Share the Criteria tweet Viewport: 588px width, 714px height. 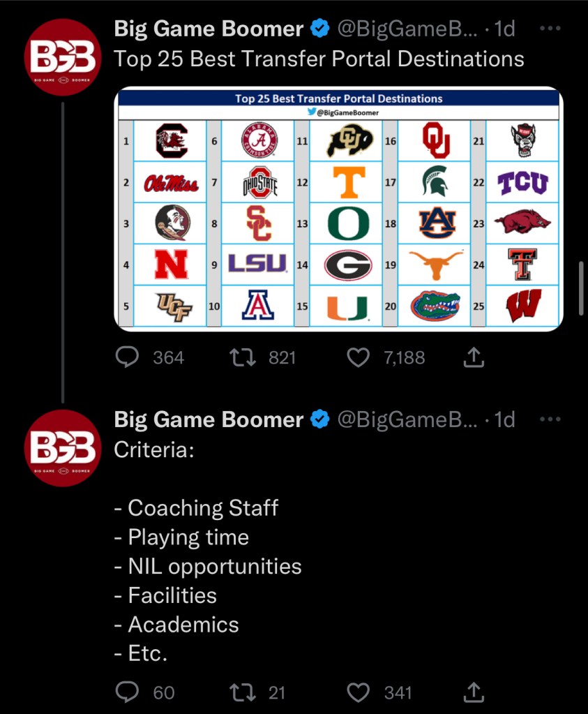(474, 692)
